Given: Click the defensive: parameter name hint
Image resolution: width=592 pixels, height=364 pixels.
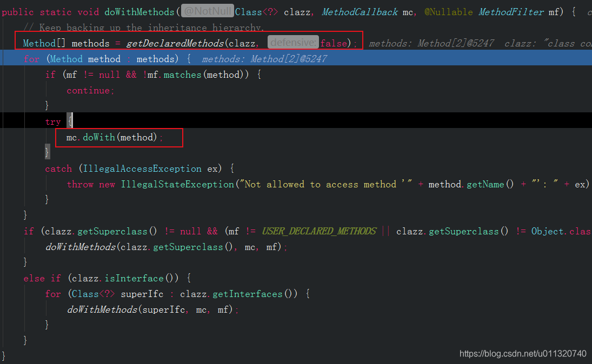Looking at the screenshot, I should click(292, 42).
